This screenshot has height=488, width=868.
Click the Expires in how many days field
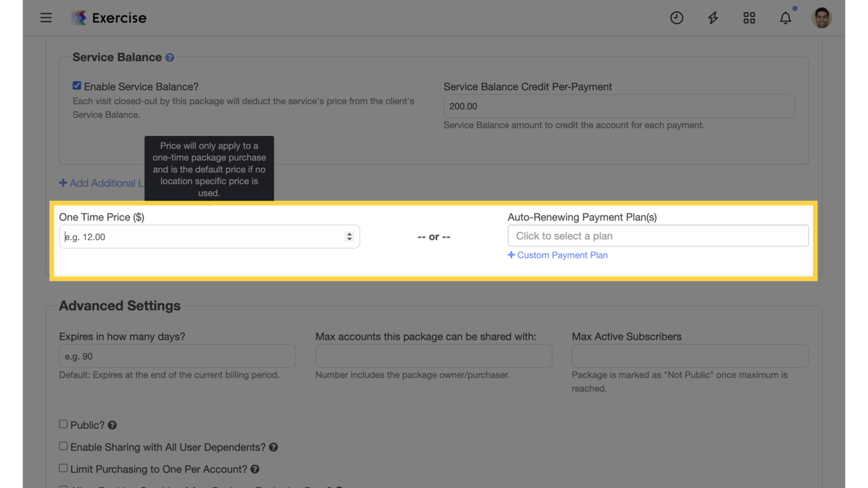pyautogui.click(x=177, y=356)
